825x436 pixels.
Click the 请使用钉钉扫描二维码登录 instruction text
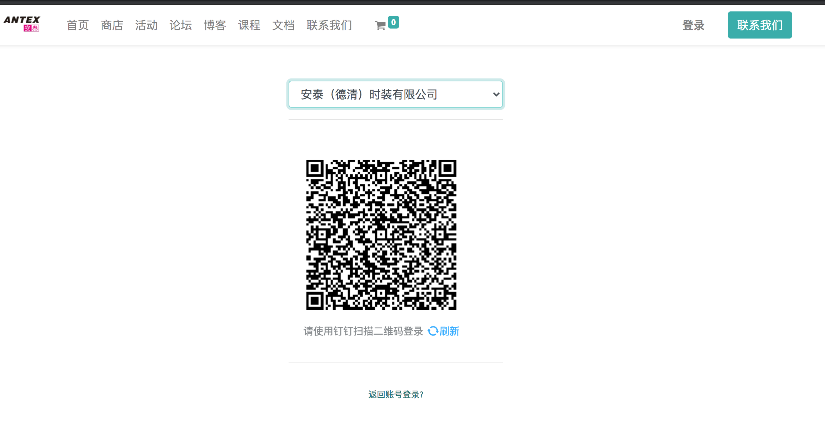pos(363,331)
